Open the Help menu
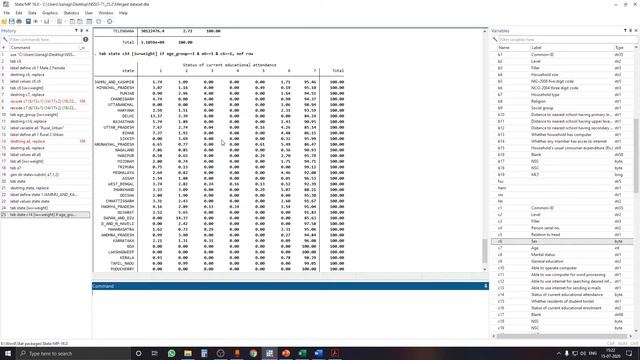Screen dimensions: 640x360 pos(123,13)
